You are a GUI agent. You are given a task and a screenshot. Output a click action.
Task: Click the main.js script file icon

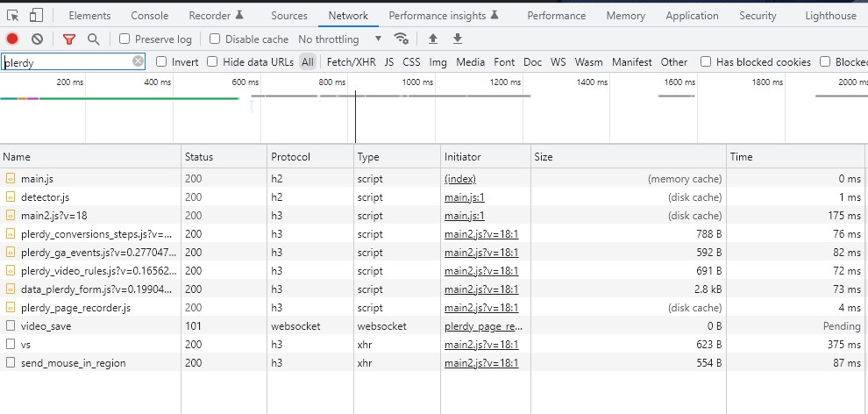(x=10, y=179)
